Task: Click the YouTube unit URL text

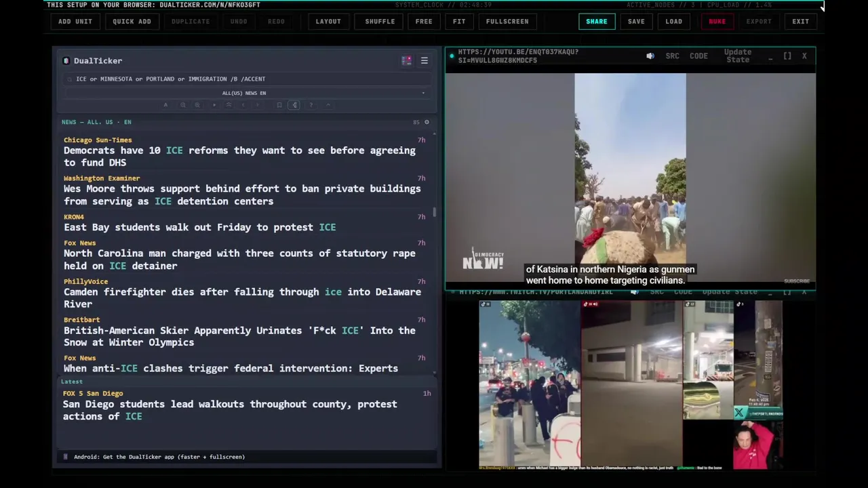Action: pyautogui.click(x=518, y=56)
